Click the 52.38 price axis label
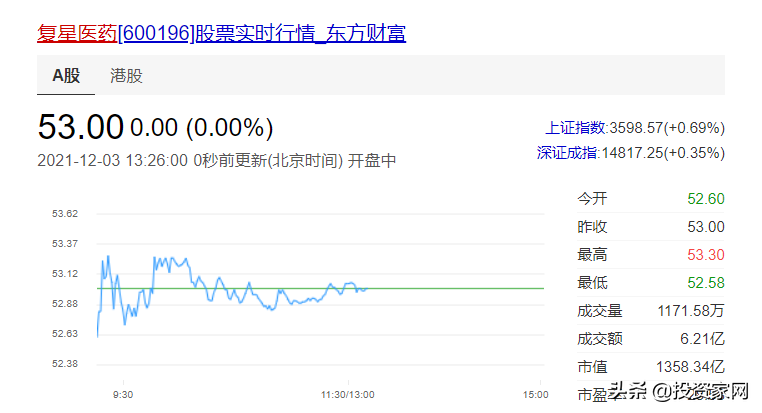The image size is (762, 413). (65, 363)
